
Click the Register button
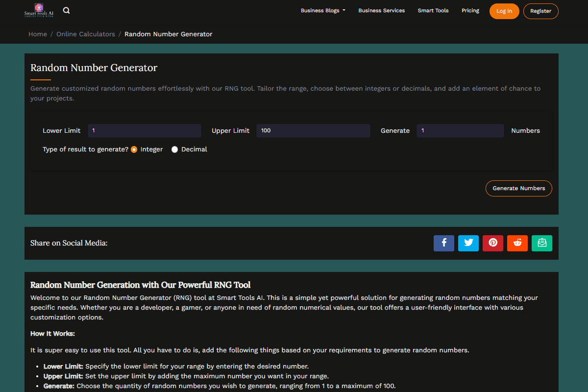click(x=541, y=11)
